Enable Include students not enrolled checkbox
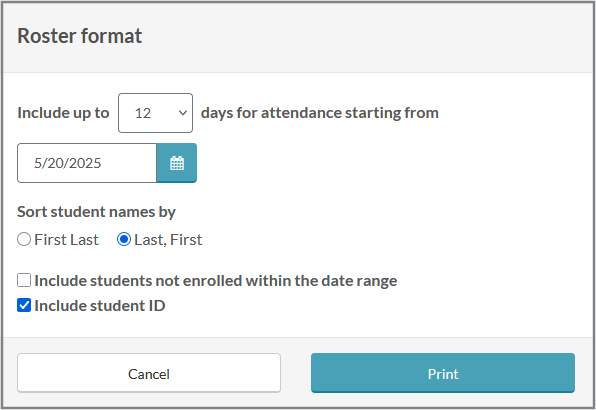596x410 pixels. 24,280
